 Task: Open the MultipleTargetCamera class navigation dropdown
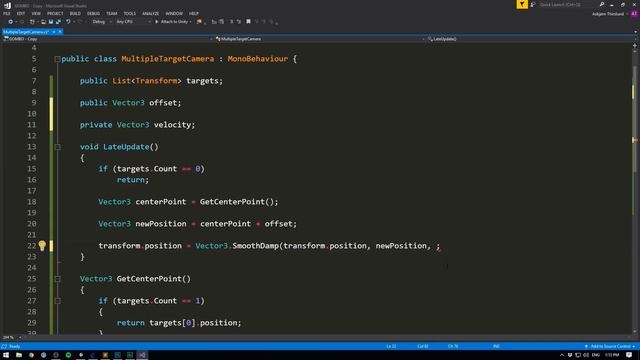pyautogui.click(x=320, y=39)
